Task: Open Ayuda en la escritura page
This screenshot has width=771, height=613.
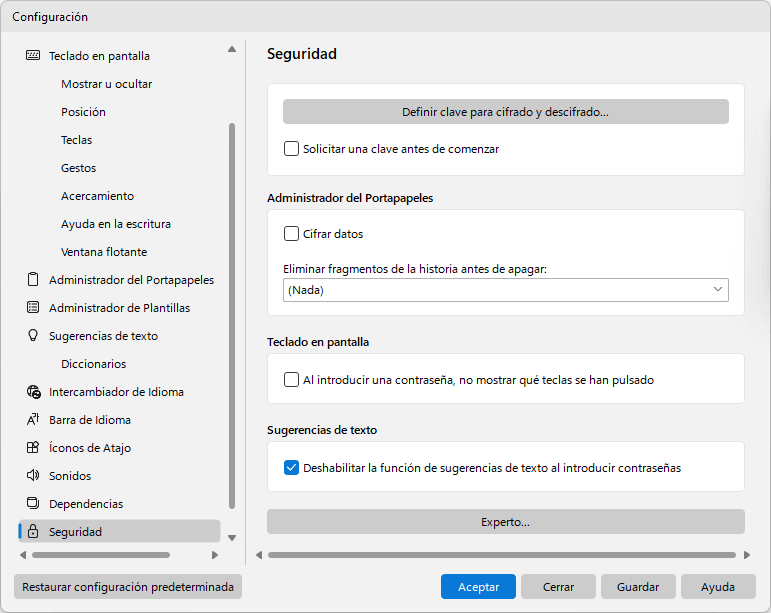Action: (116, 224)
